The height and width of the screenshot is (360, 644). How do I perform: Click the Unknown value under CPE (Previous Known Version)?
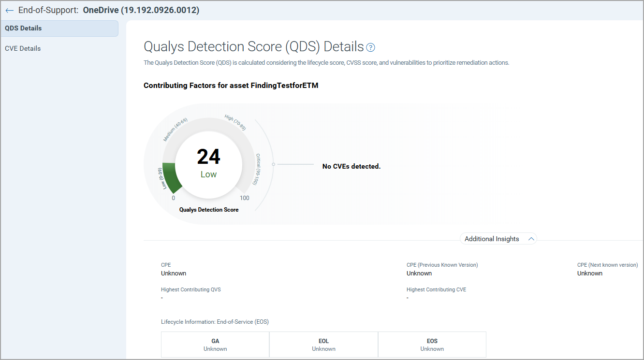coord(419,274)
